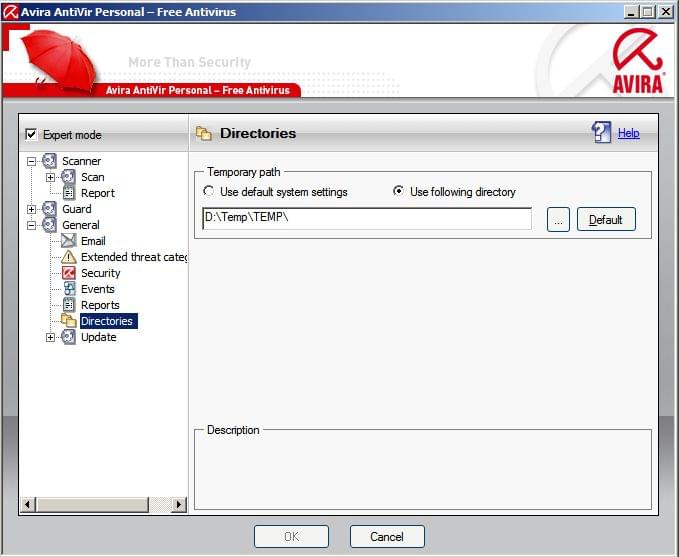
Task: Click the tree horizontal scrollbar thumb
Action: pos(92,505)
